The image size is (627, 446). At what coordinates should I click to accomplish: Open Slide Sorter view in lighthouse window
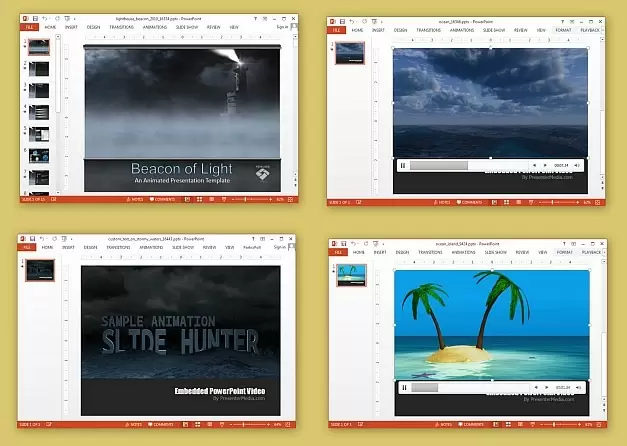(x=200, y=200)
